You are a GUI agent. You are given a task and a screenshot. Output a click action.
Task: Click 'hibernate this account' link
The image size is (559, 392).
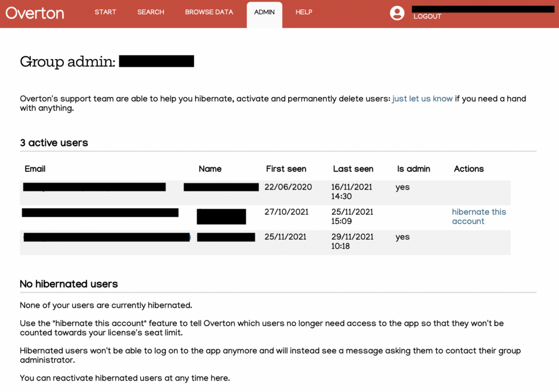[x=479, y=217]
